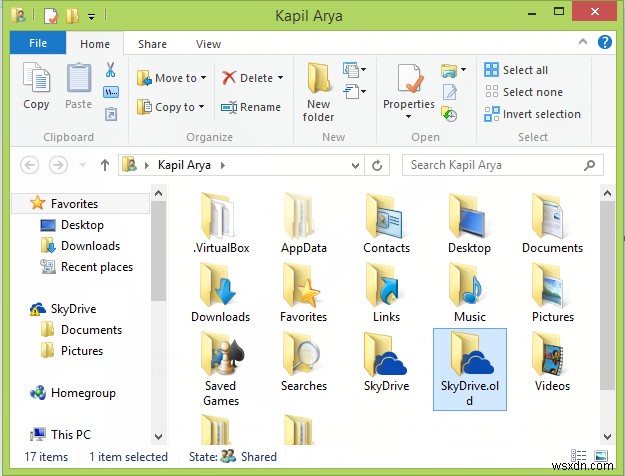Click Invert selection button

pos(533,114)
